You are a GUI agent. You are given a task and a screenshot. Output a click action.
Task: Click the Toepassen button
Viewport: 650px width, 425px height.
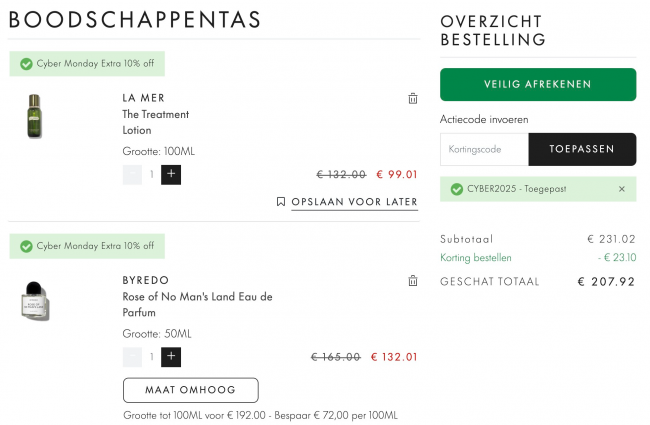pos(582,149)
